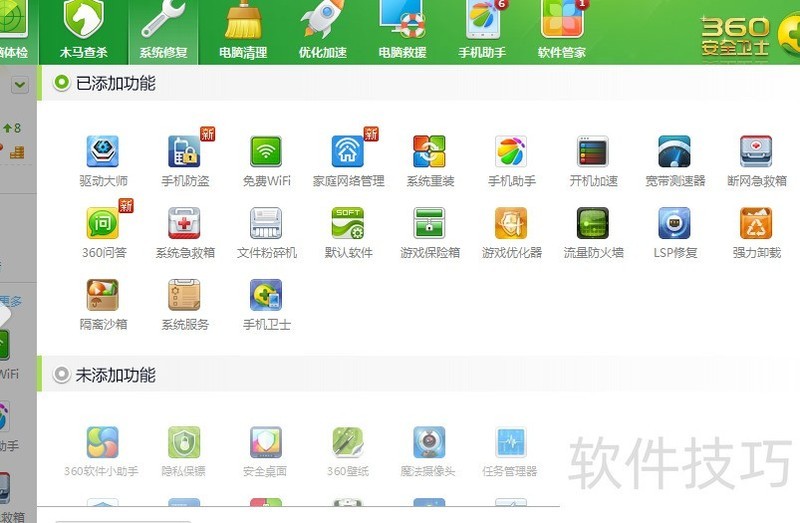Open the 开机加速 tool
This screenshot has height=523, width=800.
click(593, 161)
